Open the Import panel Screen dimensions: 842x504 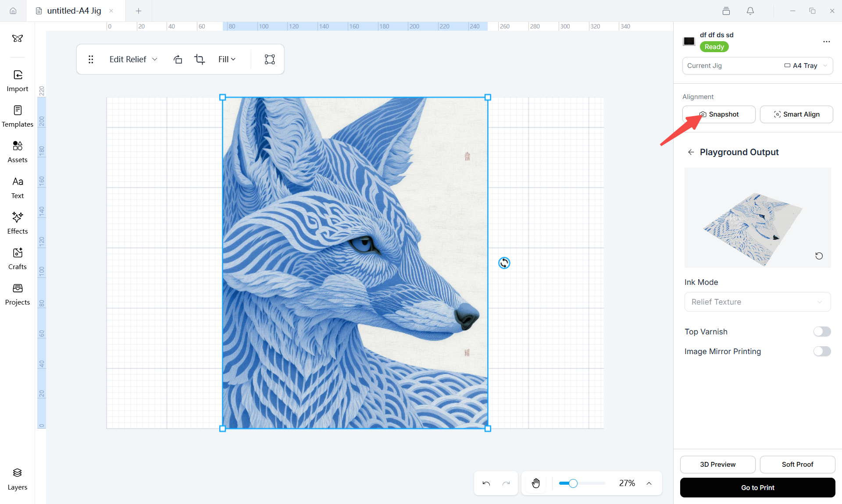click(x=18, y=81)
